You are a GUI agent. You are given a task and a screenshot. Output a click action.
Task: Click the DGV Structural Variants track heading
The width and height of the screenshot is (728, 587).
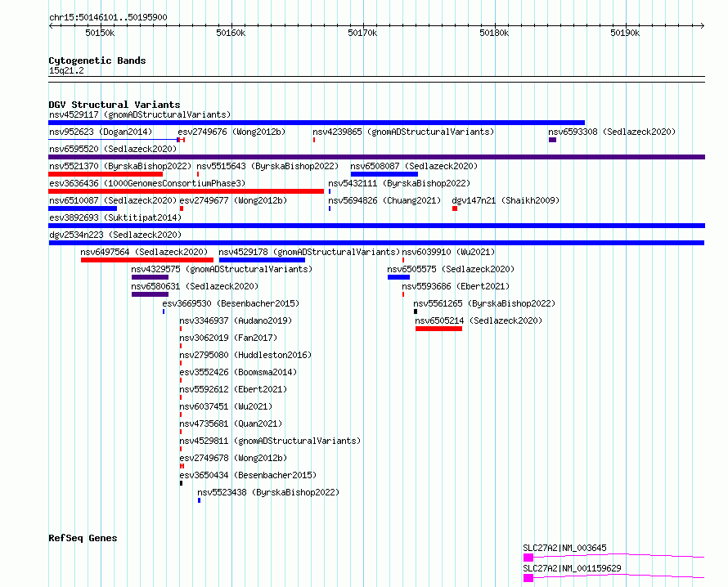click(115, 105)
